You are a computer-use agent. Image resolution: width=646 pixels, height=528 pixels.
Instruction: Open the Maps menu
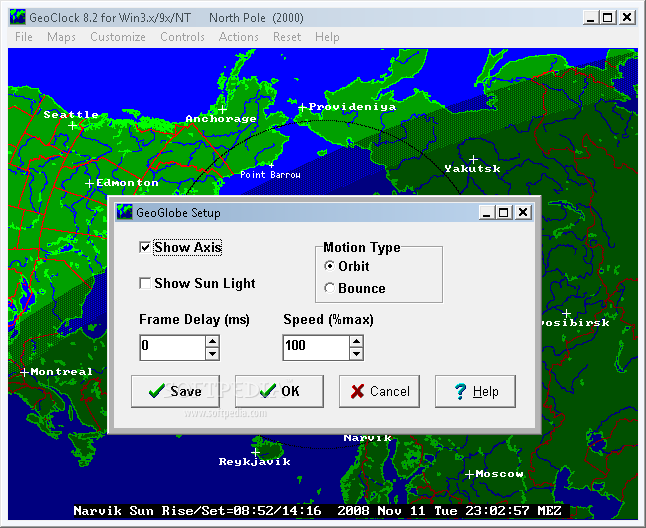click(x=61, y=37)
